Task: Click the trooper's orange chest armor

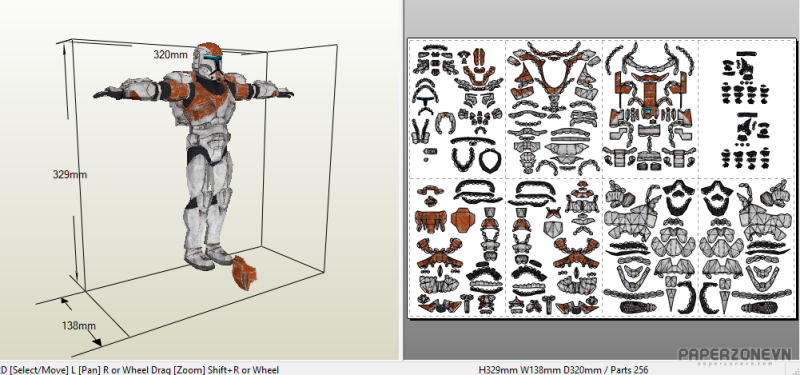Action: click(x=210, y=104)
